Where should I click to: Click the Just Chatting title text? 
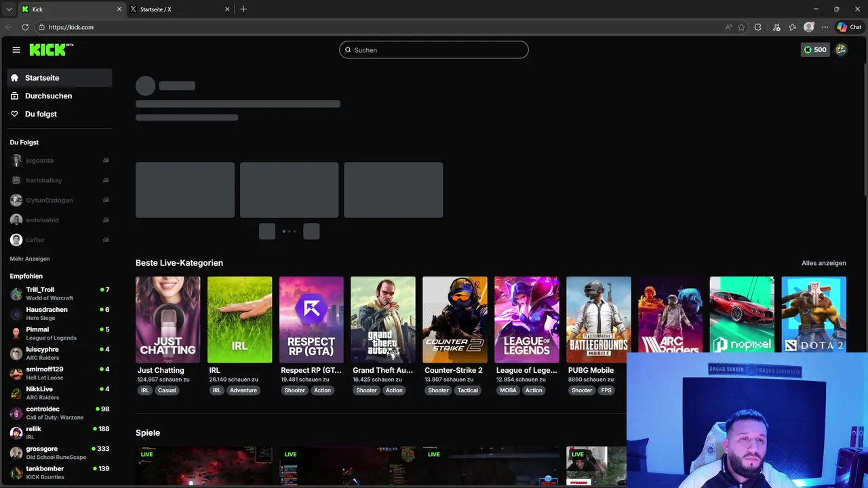pyautogui.click(x=161, y=370)
